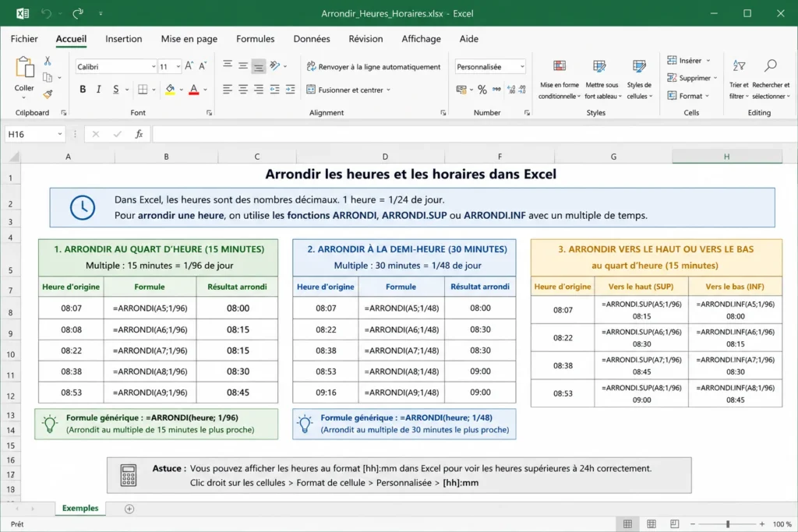Open the font size 11 dropdown
This screenshot has height=532, width=798.
(178, 67)
